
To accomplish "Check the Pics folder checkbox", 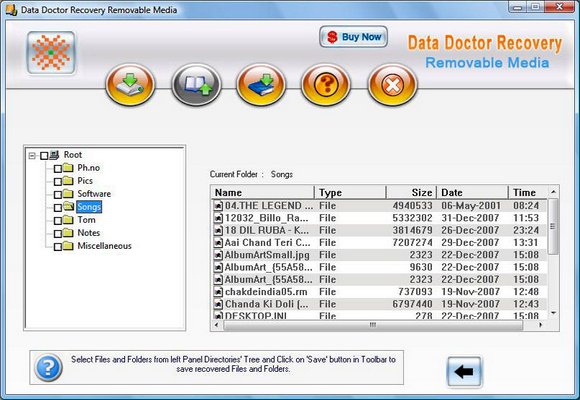I will click(x=58, y=182).
